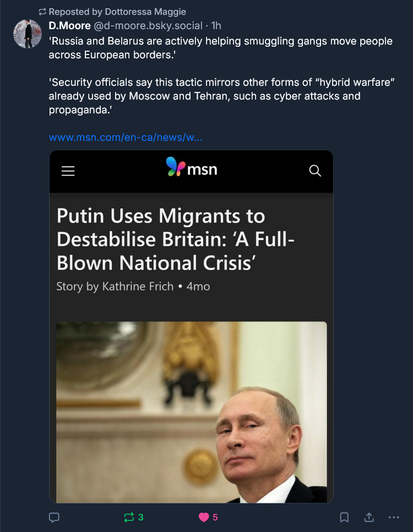
Task: Open the post via the 1h timestamp
Action: pyautogui.click(x=216, y=26)
